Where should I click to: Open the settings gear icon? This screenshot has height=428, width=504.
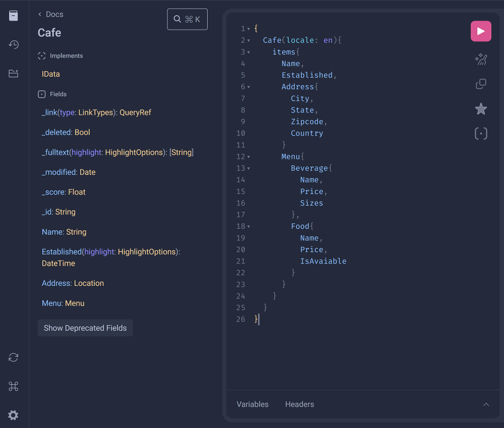14,415
